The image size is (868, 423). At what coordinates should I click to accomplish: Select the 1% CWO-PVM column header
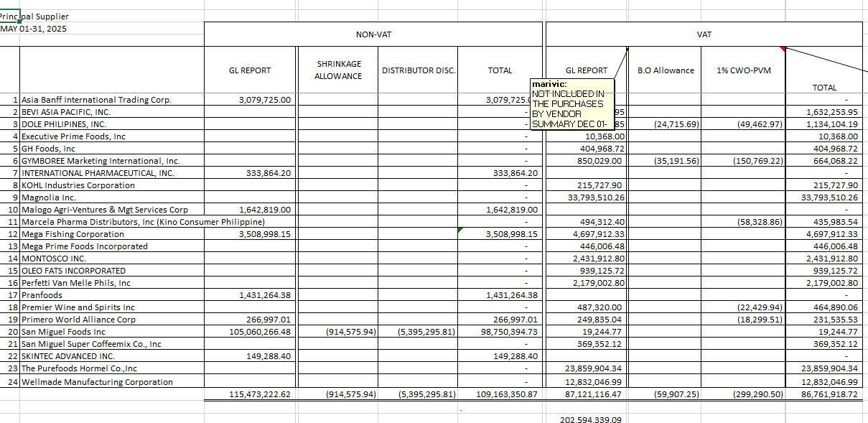pos(744,70)
